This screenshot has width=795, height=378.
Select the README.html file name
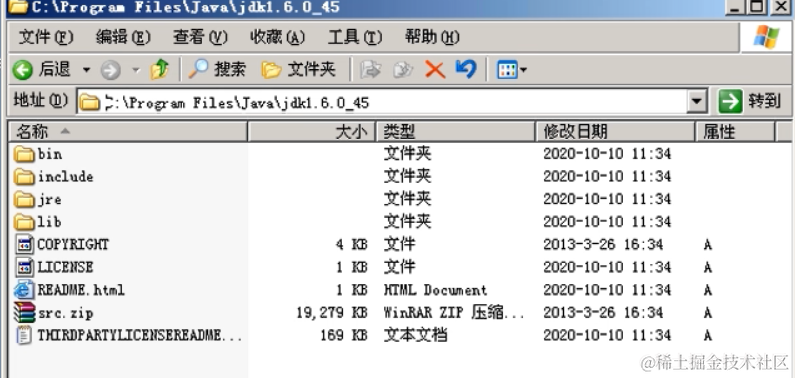pyautogui.click(x=81, y=290)
